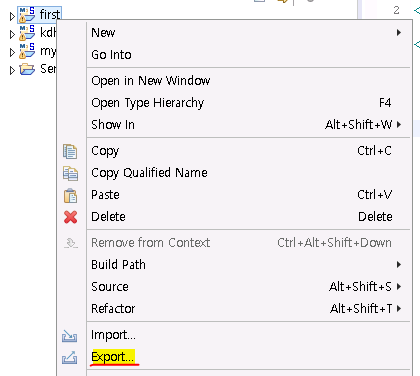Screen dimensions: 420x376
Task: Click the 'first' project icon
Action: 27,15
